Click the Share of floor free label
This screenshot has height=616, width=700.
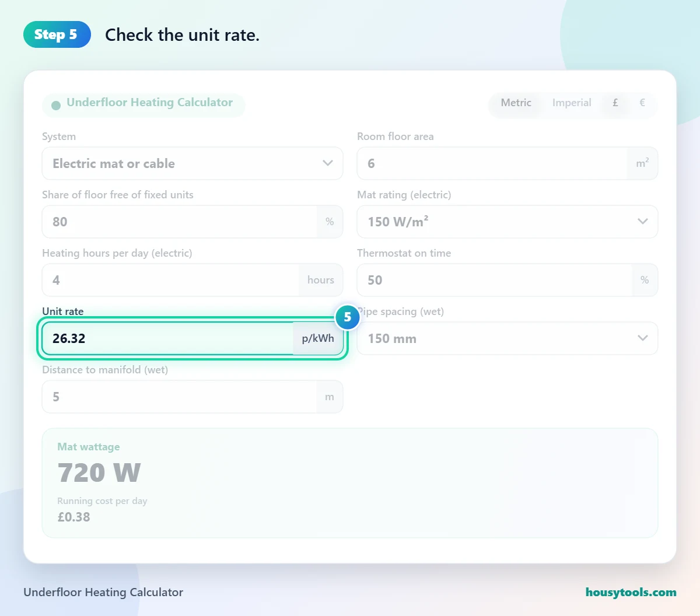tap(118, 195)
